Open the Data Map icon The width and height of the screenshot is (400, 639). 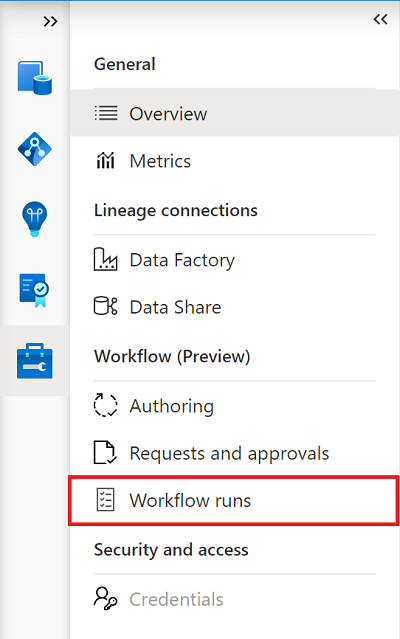click(35, 149)
